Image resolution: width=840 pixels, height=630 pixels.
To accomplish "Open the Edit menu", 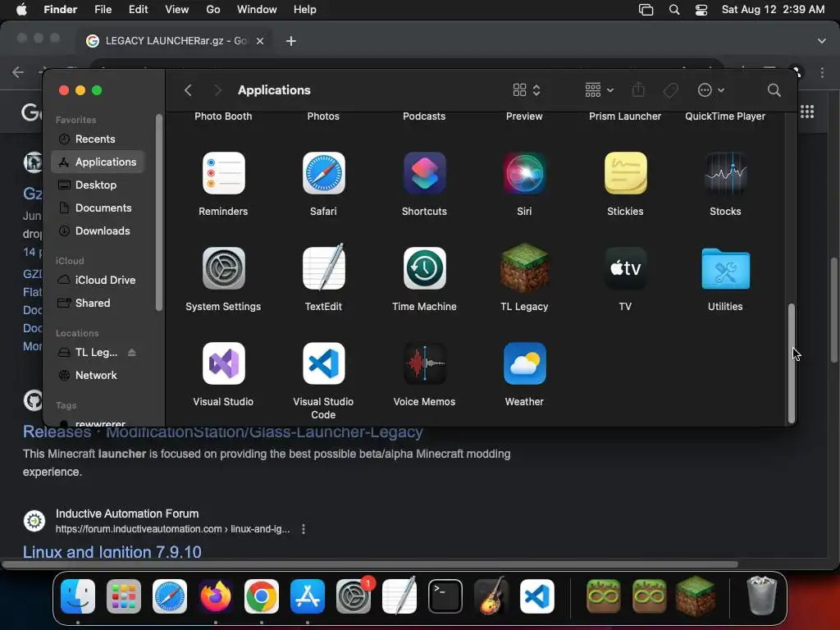I will 138,10.
